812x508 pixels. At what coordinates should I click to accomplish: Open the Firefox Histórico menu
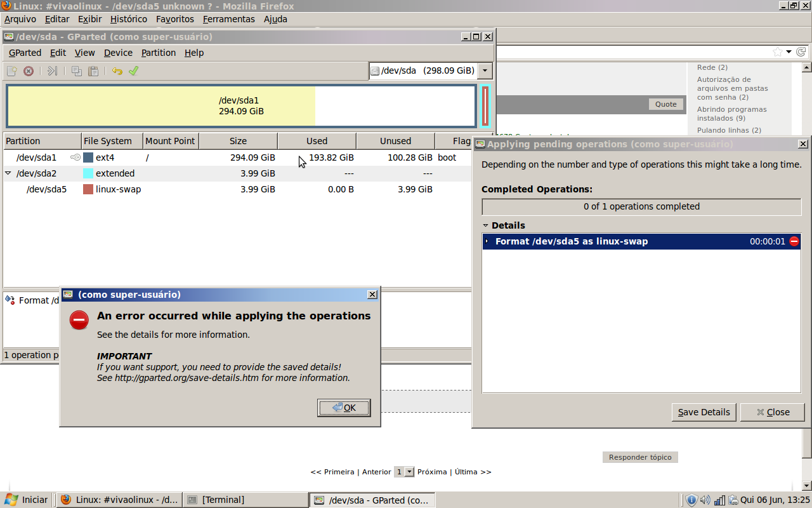coord(129,19)
